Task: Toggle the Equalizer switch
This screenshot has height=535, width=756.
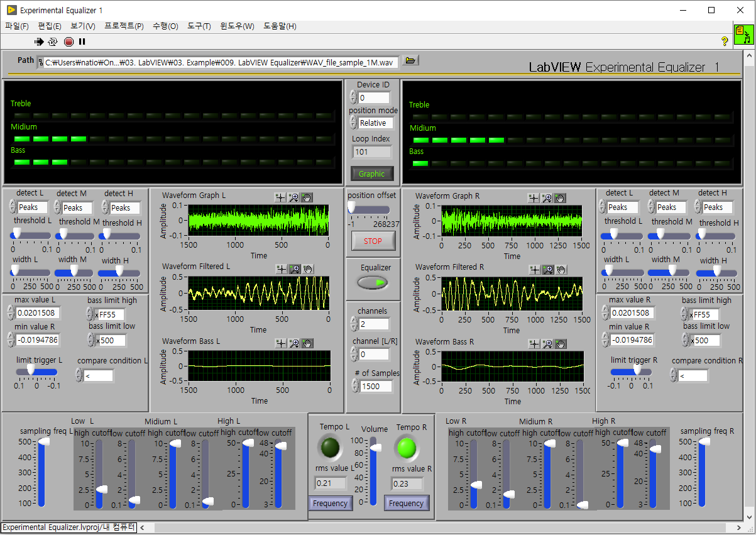Action: point(373,283)
